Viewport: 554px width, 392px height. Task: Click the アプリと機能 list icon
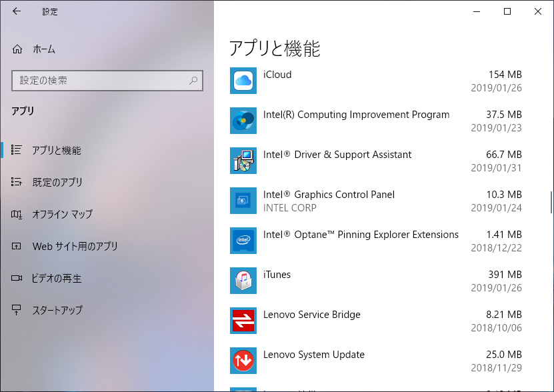pos(16,150)
